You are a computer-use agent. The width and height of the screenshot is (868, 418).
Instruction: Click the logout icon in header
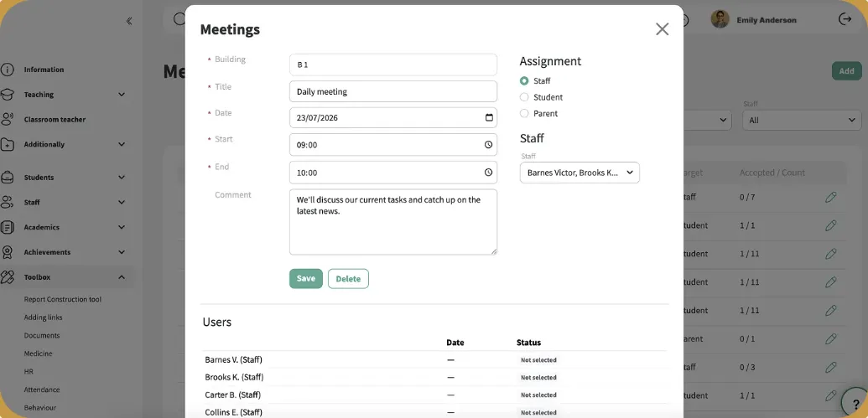click(x=845, y=19)
